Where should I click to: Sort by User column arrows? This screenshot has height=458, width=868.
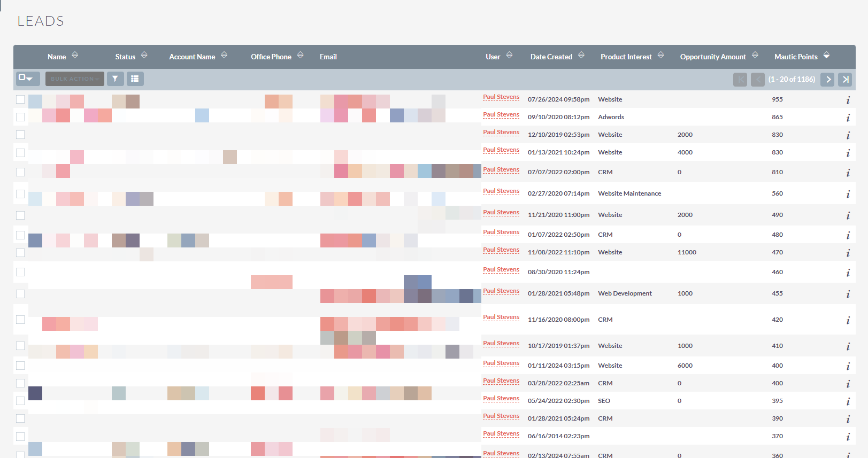pyautogui.click(x=509, y=55)
